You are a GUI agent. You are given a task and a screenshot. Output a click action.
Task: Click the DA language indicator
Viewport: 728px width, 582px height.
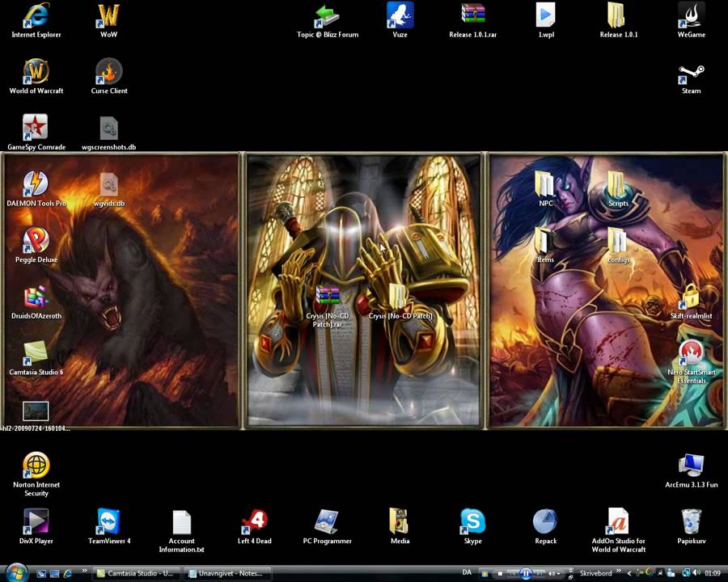467,573
